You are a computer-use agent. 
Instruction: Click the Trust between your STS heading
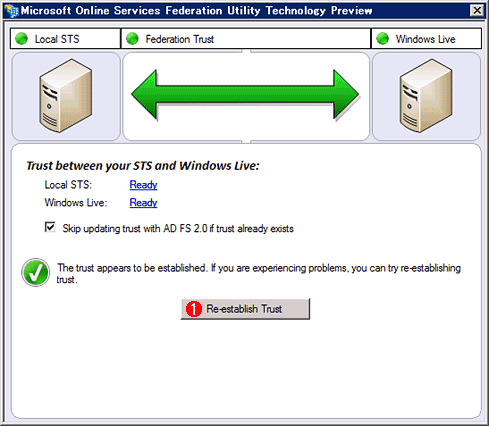pos(143,166)
